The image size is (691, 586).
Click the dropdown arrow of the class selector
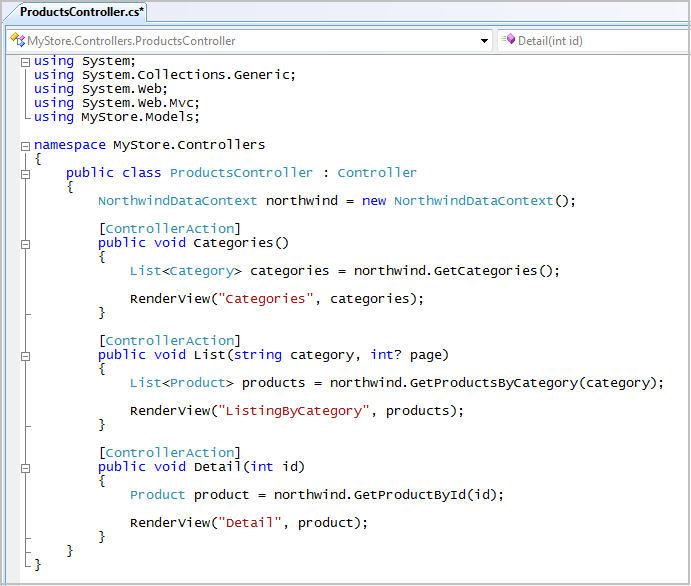[484, 41]
